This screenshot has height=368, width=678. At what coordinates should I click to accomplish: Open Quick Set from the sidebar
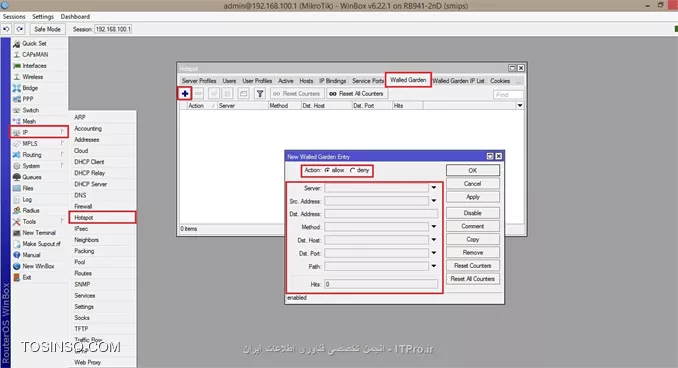point(34,43)
